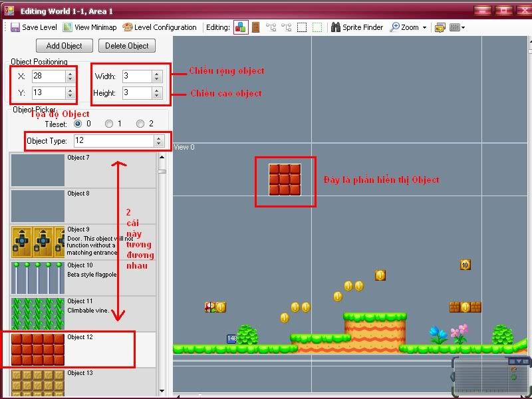The height and width of the screenshot is (399, 532).
Task: Select the coin between the two brick blocks
Action: [x=465, y=307]
